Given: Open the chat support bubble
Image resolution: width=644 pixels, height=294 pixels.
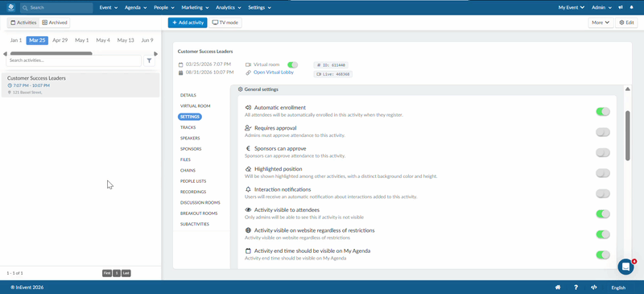Looking at the screenshot, I should click(626, 267).
